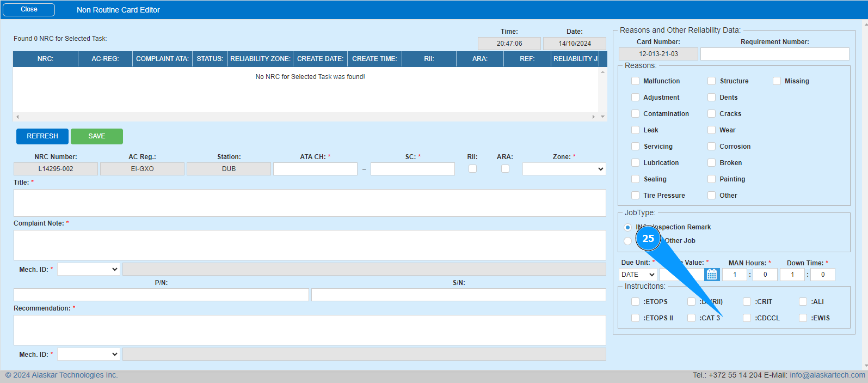Click into the Title text field
This screenshot has width=868, height=383.
[310, 203]
